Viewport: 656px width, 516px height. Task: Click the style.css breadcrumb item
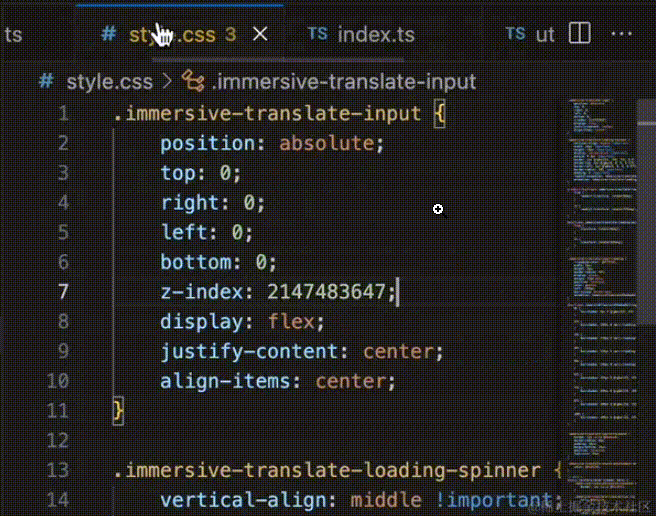109,82
